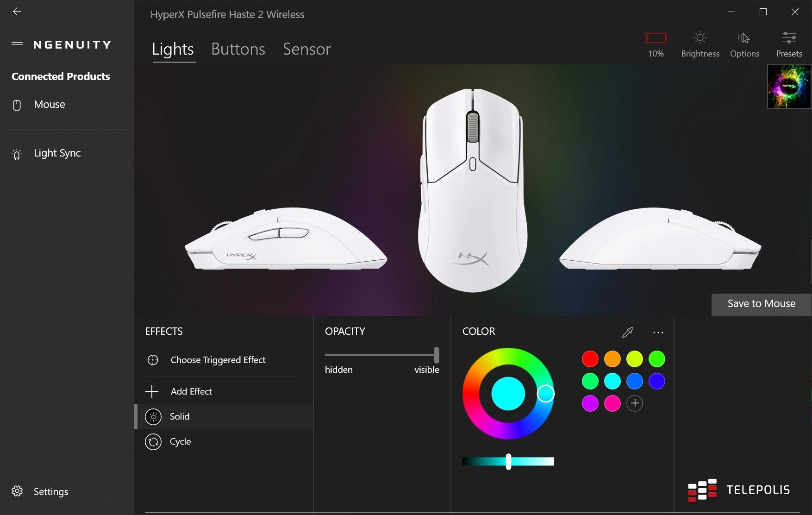
Task: Check the 10% battery indicator
Action: click(656, 38)
